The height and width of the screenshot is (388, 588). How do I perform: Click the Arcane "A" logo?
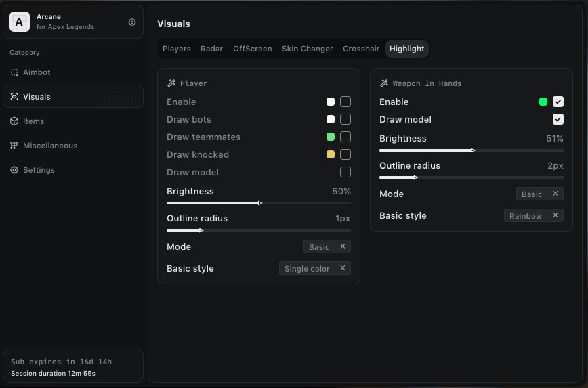point(19,22)
